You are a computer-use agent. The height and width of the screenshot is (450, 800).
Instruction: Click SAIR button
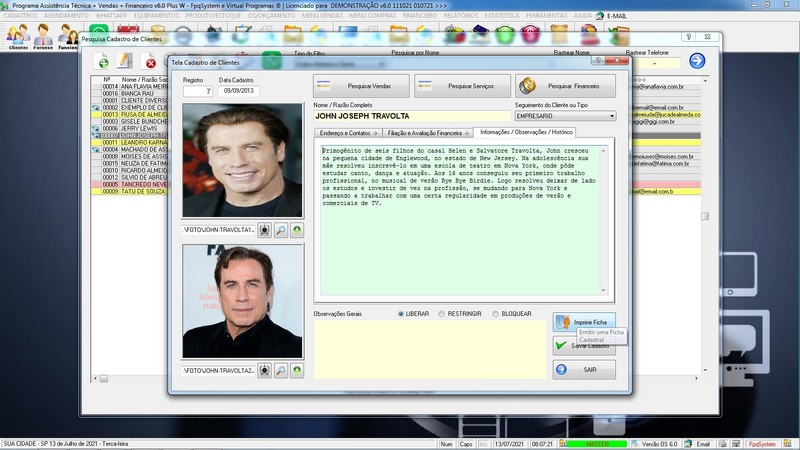tap(584, 369)
